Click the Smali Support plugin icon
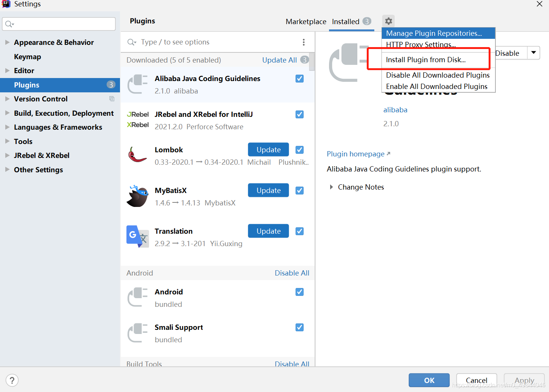Screen dimensions: 549x392 coord(137,332)
